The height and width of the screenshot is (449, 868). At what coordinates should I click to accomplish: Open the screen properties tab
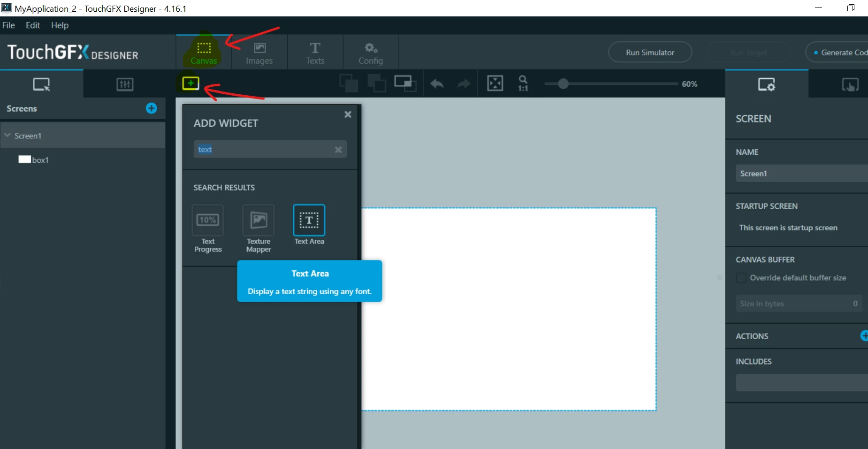767,84
